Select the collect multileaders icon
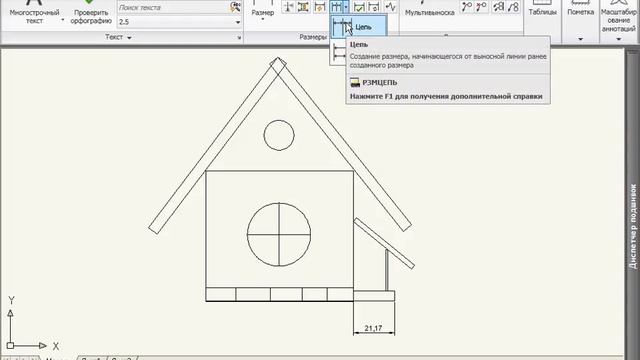 click(x=513, y=7)
